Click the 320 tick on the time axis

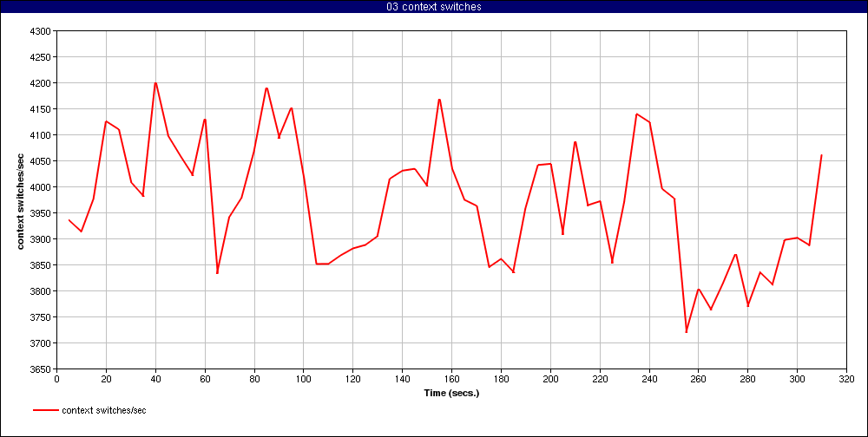pyautogui.click(x=847, y=379)
